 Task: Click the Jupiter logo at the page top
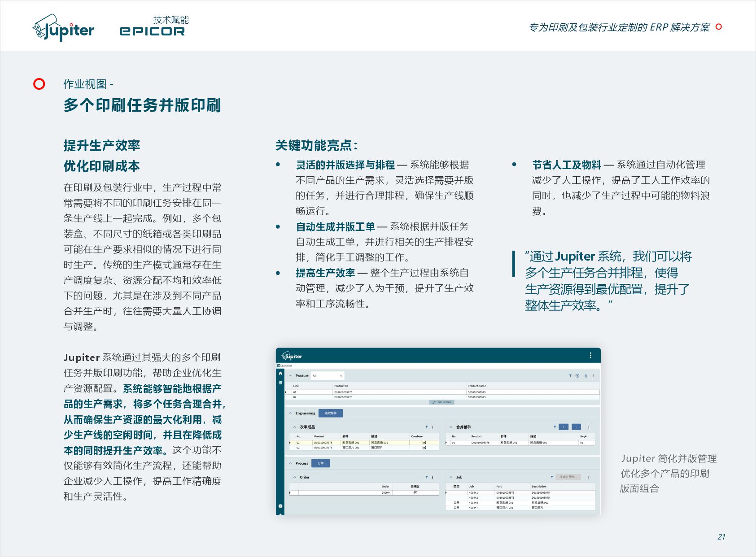coord(63,27)
